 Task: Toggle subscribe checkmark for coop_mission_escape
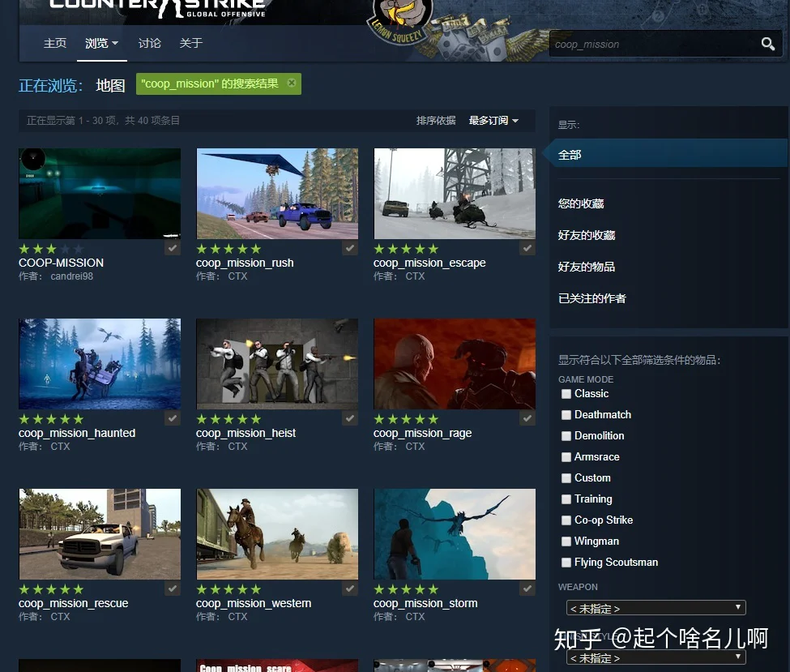coord(527,248)
